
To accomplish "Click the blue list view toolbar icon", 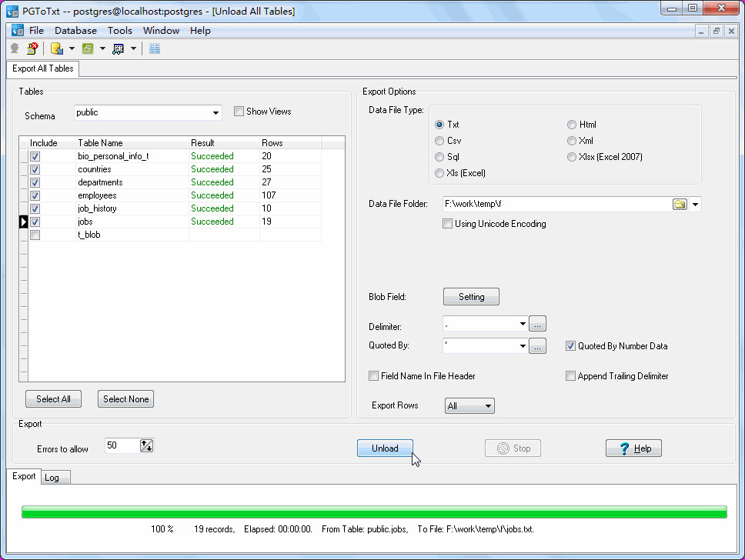I will (155, 48).
